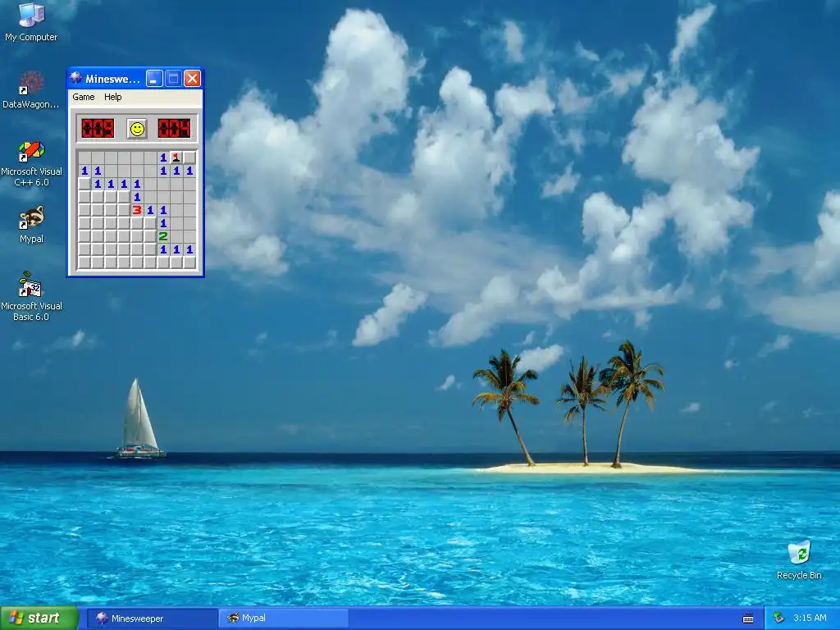Open the Help menu in Minesweeper
This screenshot has width=840, height=630.
(x=112, y=97)
